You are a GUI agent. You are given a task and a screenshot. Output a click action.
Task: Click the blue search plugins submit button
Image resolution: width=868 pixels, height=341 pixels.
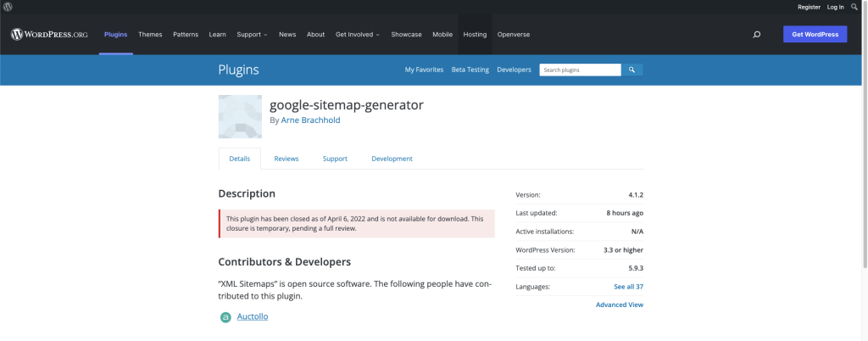click(632, 70)
